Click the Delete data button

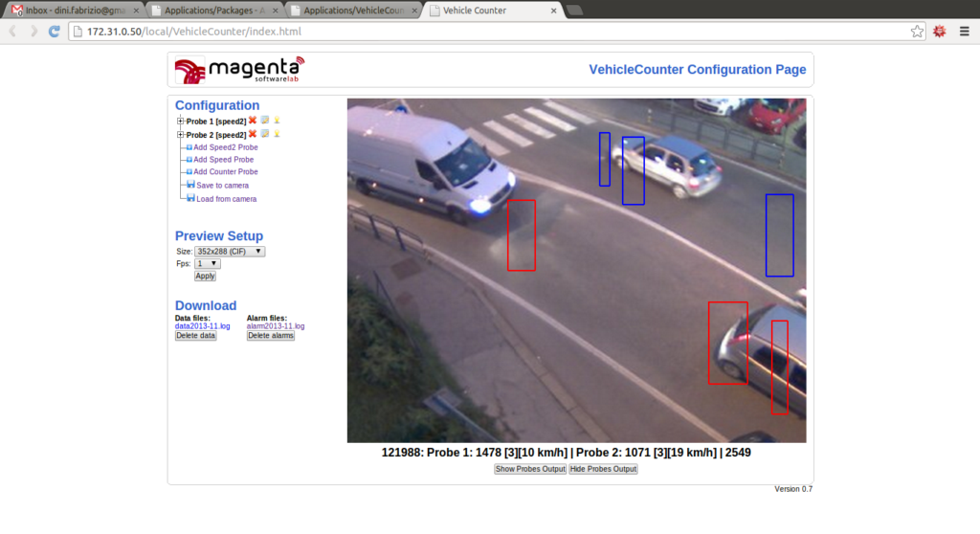click(x=195, y=336)
